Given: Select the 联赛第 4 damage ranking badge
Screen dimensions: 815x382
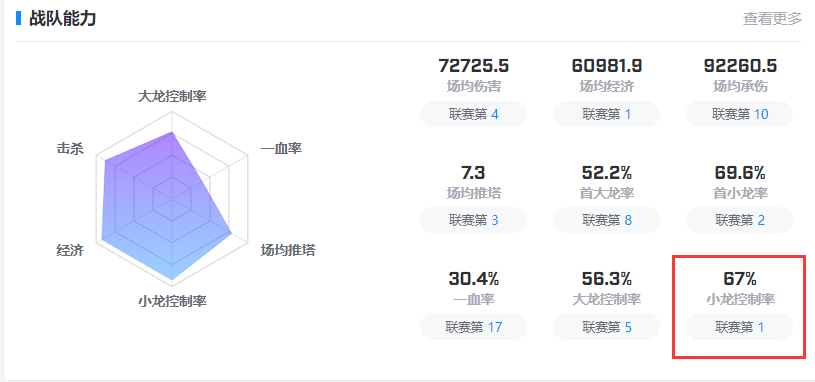Looking at the screenshot, I should (x=474, y=114).
